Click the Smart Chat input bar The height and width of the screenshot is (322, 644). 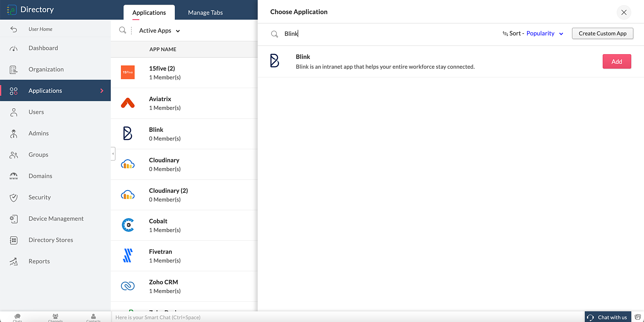[348, 317]
